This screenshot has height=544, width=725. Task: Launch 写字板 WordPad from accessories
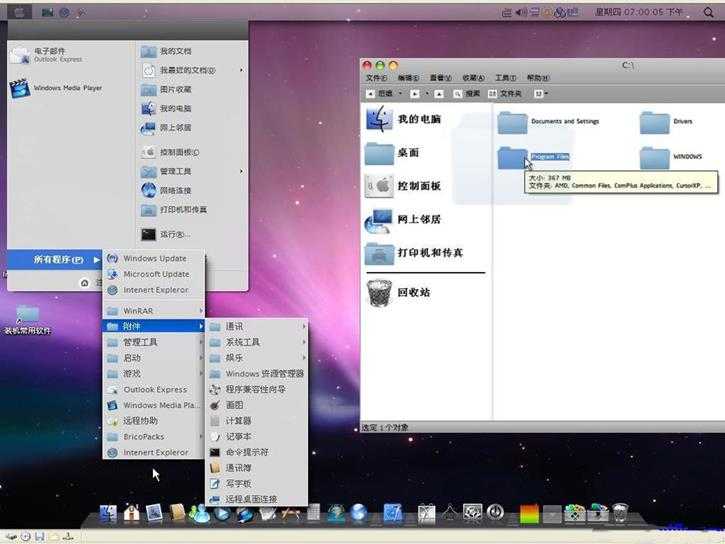click(x=257, y=484)
